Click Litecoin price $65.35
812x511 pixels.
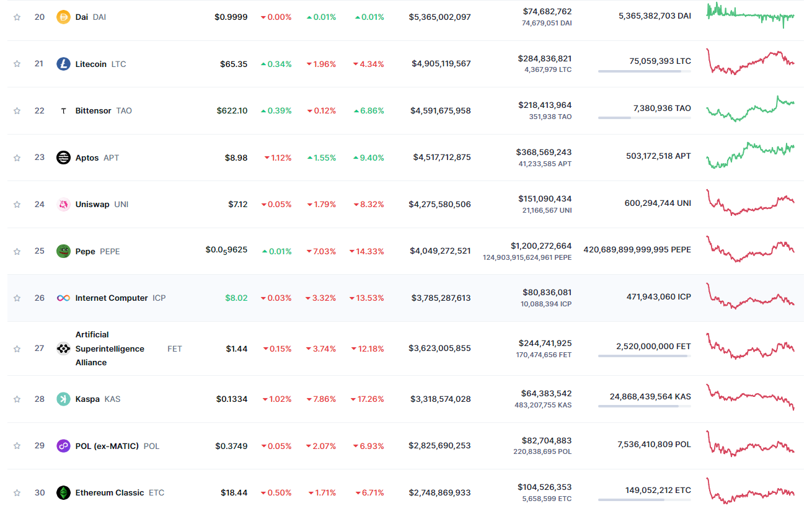234,64
